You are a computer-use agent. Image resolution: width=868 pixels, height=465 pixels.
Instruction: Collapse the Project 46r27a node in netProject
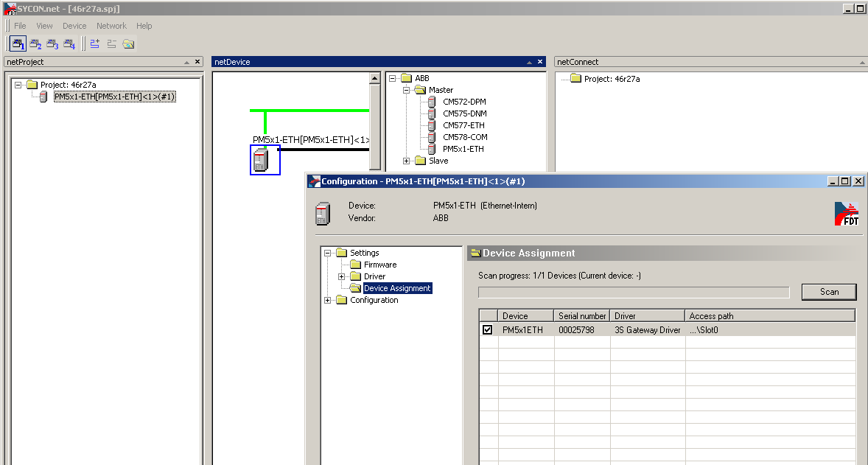pyautogui.click(x=18, y=85)
